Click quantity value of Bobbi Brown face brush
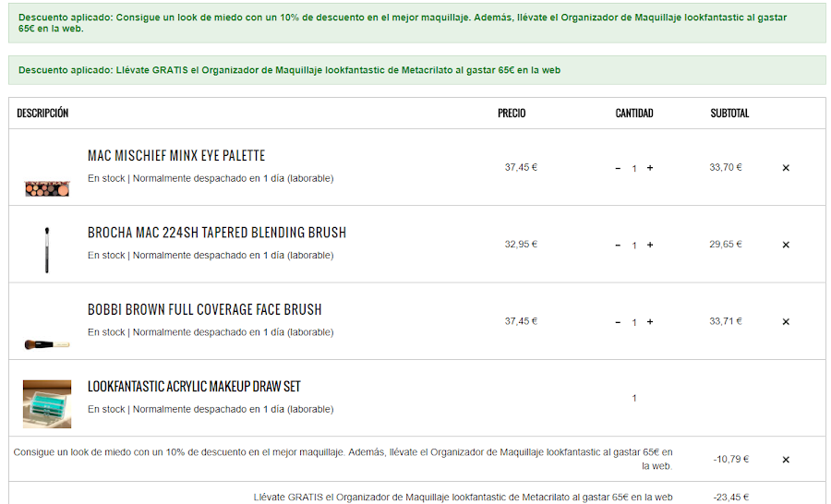This screenshot has width=831, height=504. (x=633, y=322)
